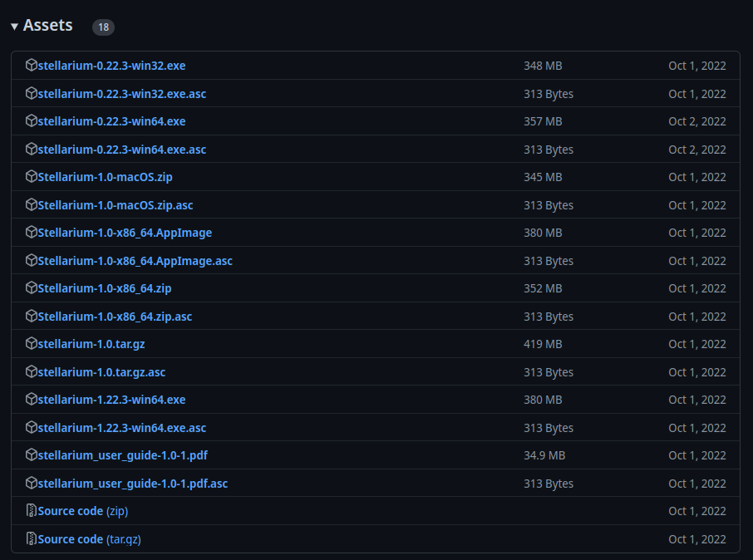The height and width of the screenshot is (560, 753).
Task: Click the archive icon next to Source code (tar.gz)
Action: (31, 539)
